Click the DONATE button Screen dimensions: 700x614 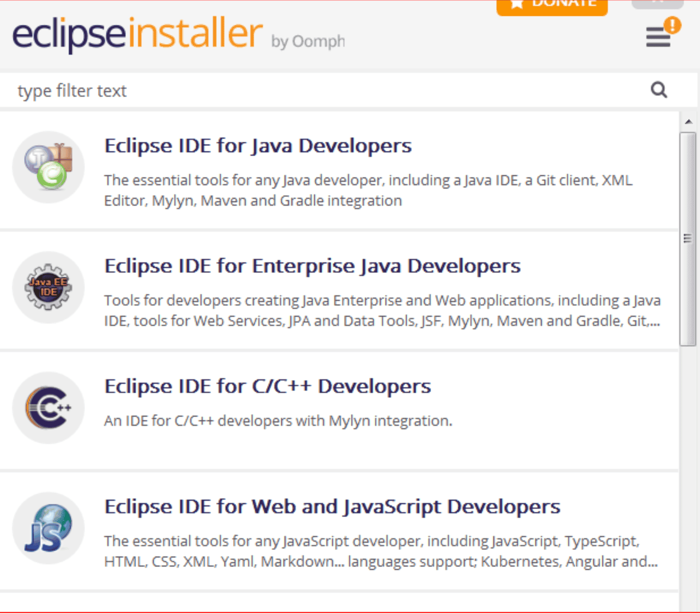tap(552, 6)
